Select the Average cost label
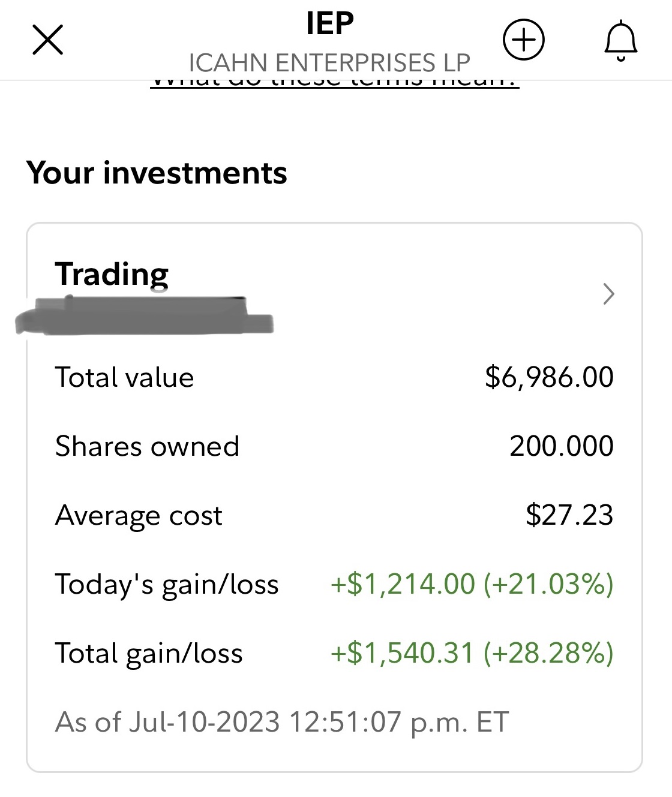Viewport: 672px width, 797px height. point(139,515)
